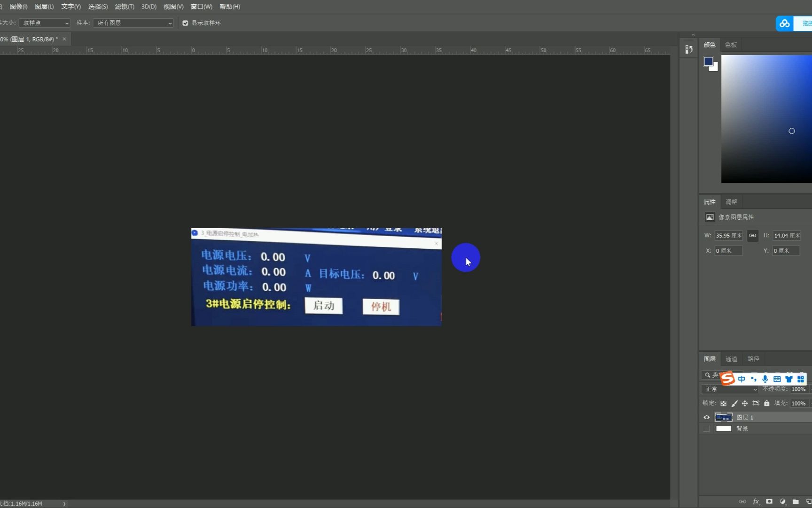Click Sogou voice input microphone
Viewport: 812px width, 508px height.
pos(765,379)
